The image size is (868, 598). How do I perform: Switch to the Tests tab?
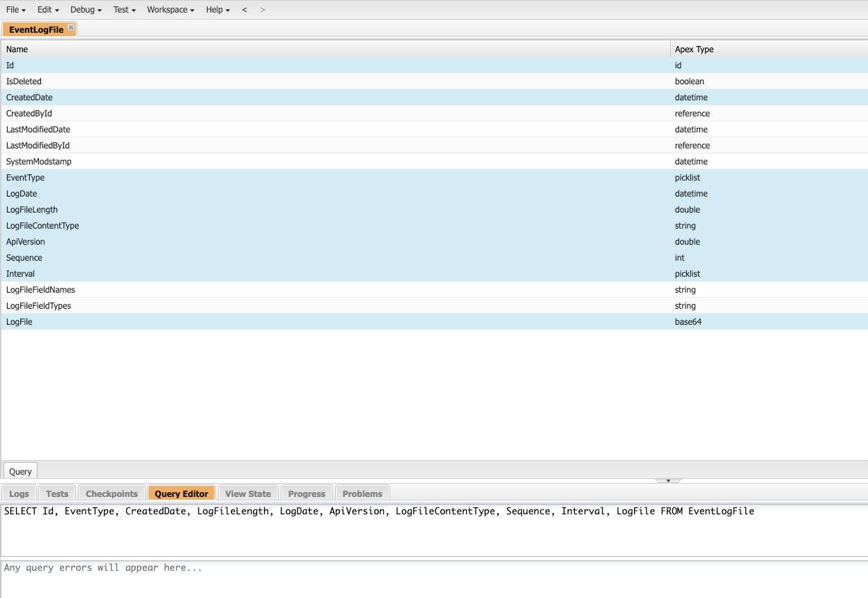pos(57,493)
